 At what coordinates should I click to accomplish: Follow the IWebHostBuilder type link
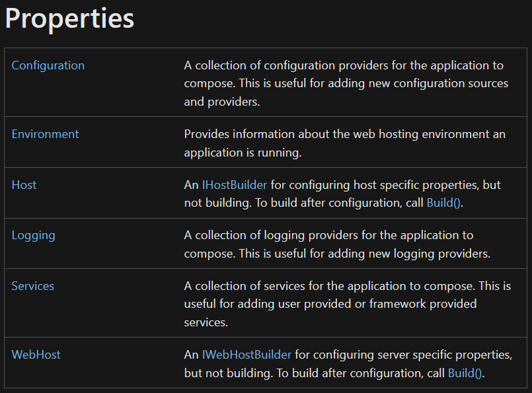247,355
